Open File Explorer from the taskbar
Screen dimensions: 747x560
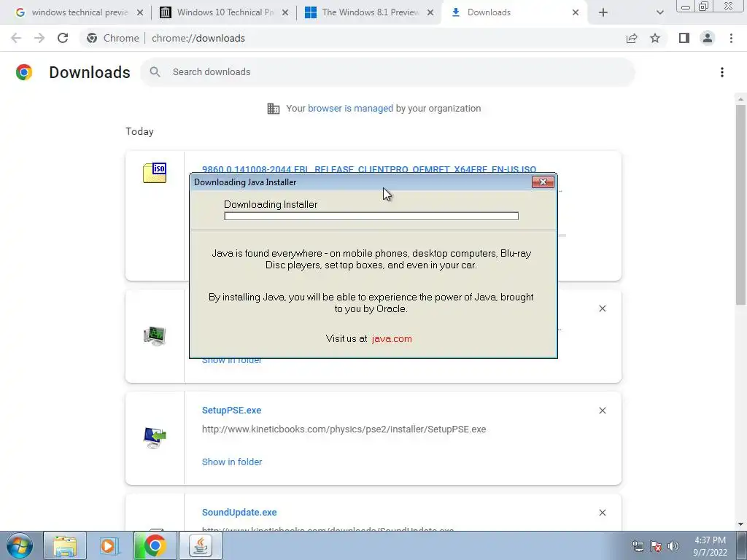click(x=65, y=545)
